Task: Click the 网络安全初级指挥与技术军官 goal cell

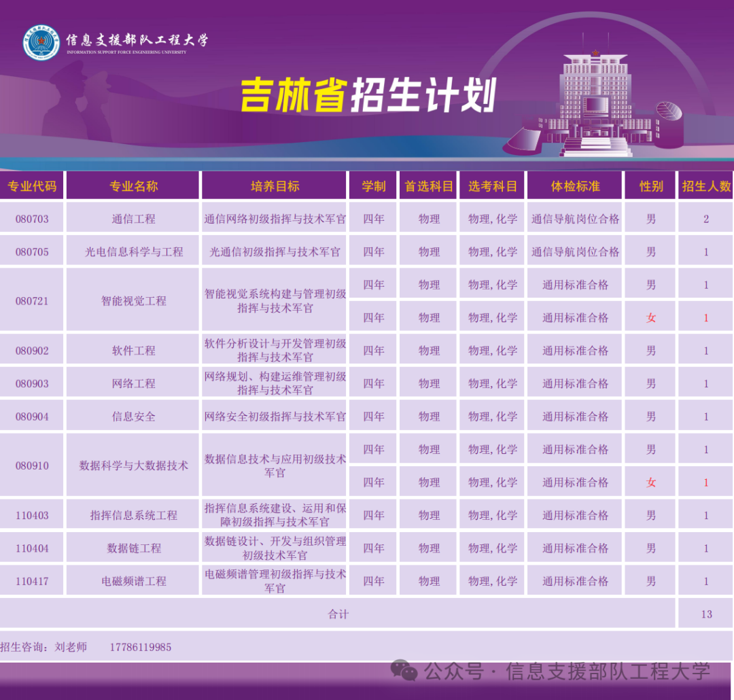Action: 275,416
